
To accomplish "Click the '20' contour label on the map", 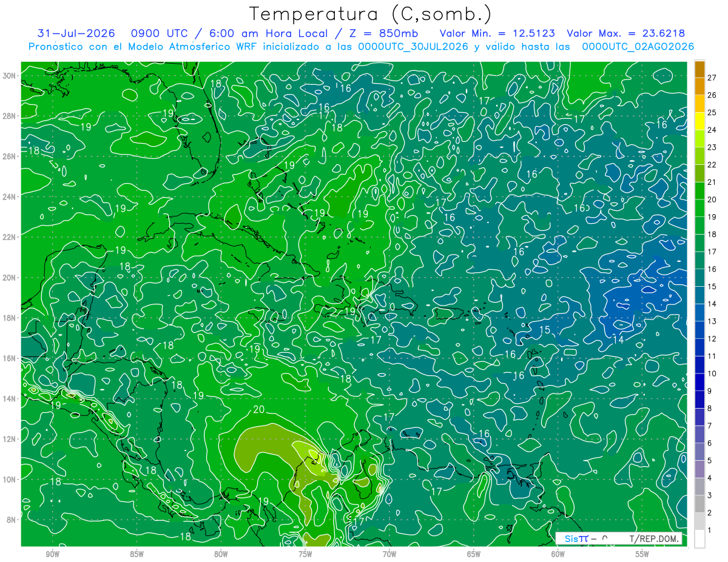I will 258,410.
